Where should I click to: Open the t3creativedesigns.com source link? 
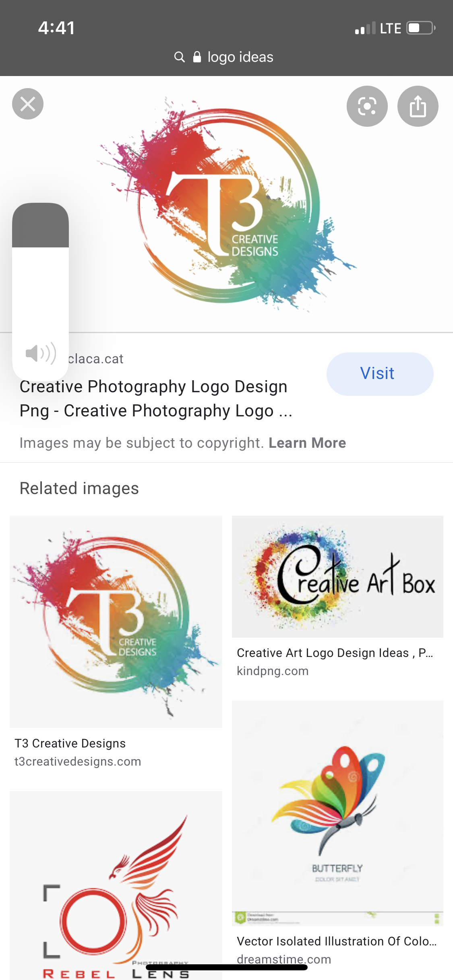coord(78,762)
